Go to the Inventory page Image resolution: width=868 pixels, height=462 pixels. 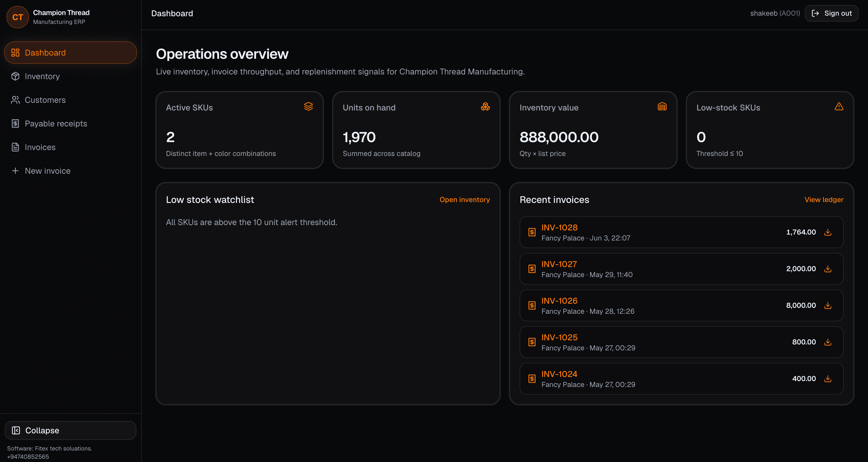(x=71, y=76)
